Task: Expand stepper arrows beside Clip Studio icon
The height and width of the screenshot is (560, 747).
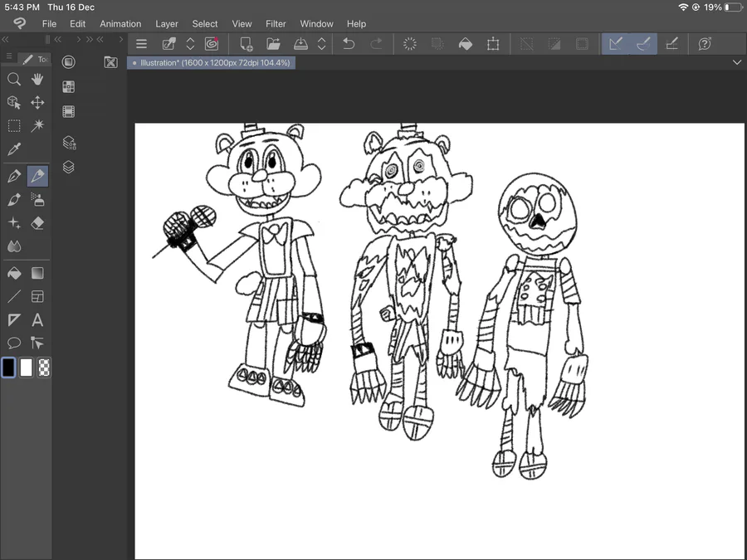Action: [x=190, y=44]
